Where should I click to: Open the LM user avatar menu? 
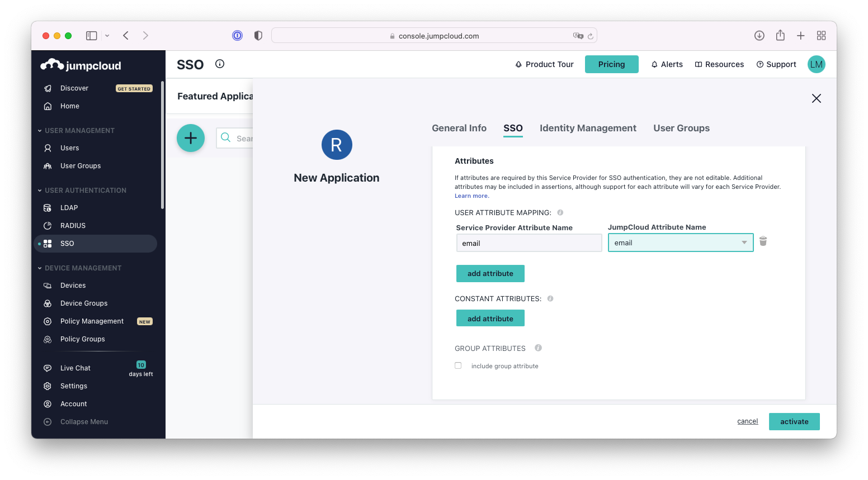(817, 64)
